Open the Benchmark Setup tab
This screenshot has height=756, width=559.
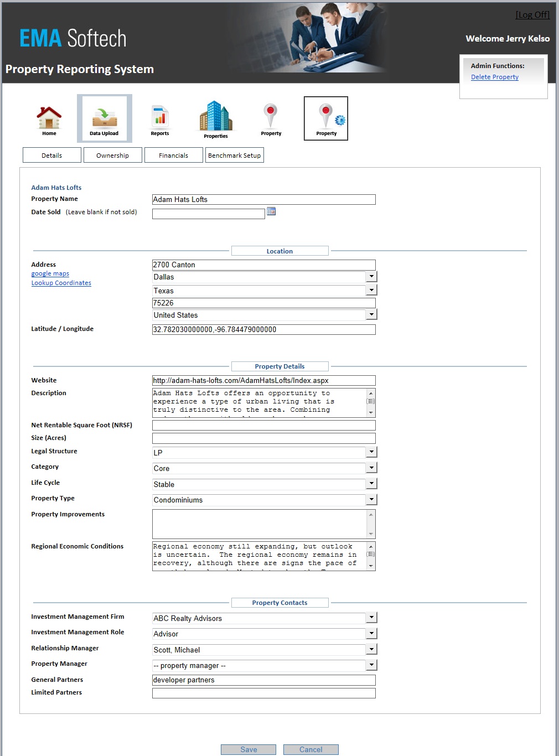click(235, 155)
